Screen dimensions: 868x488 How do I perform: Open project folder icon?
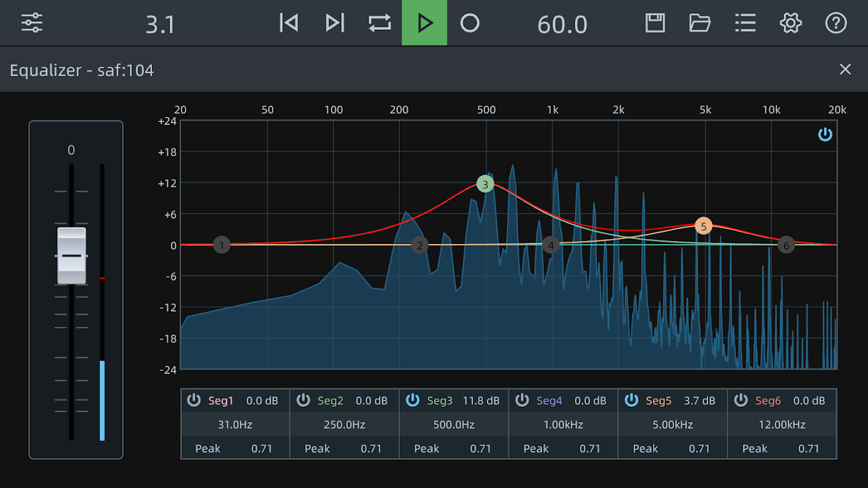(700, 23)
